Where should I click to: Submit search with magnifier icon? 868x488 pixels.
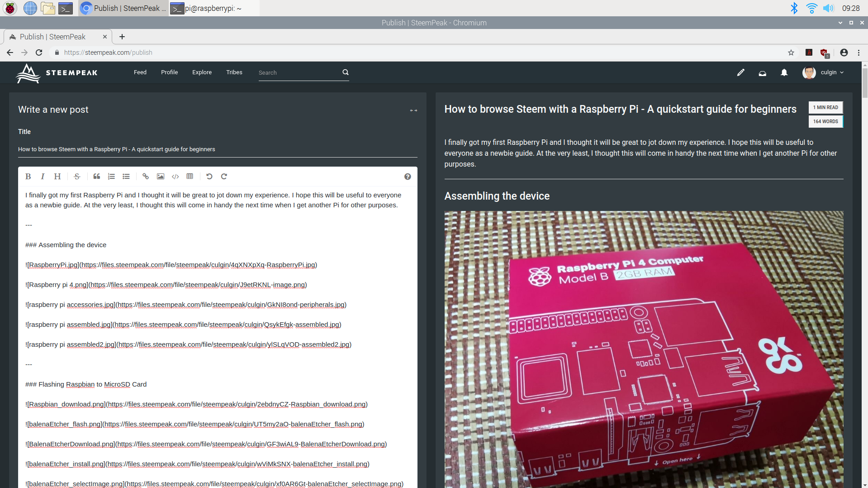346,72
